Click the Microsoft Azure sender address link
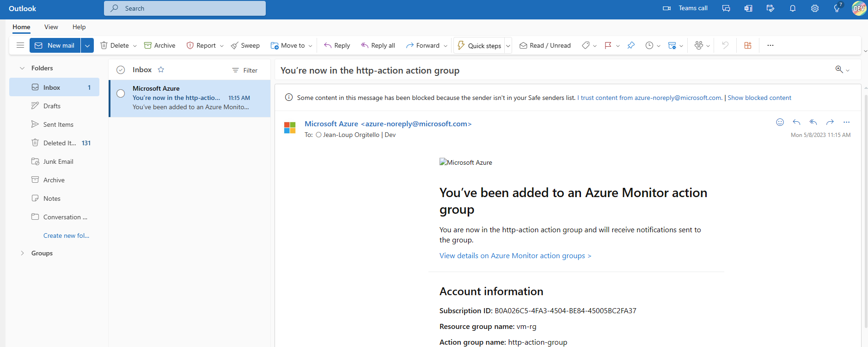Image resolution: width=868 pixels, height=347 pixels. coord(388,124)
